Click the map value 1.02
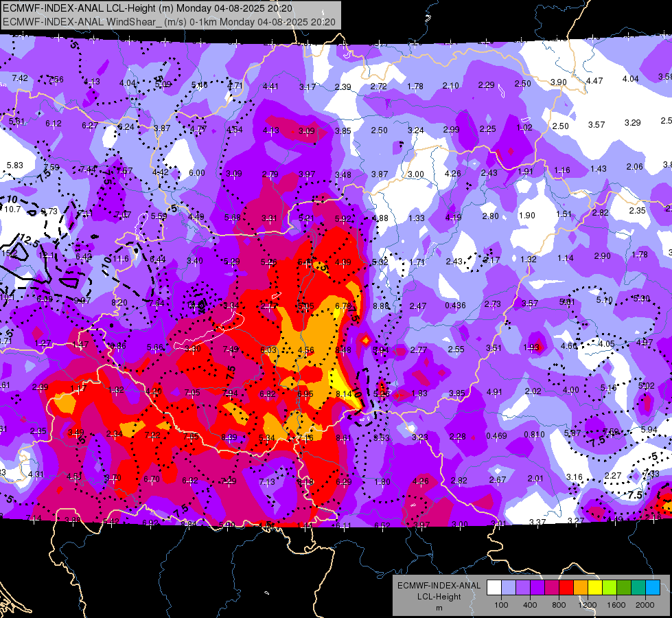Image resolution: width=672 pixels, height=618 pixels. [x=524, y=127]
